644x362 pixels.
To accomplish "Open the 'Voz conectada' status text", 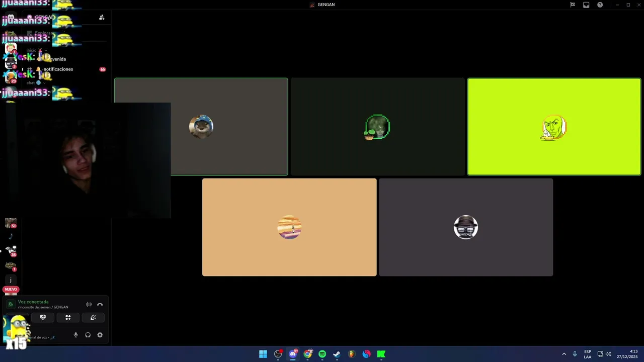I will (33, 302).
